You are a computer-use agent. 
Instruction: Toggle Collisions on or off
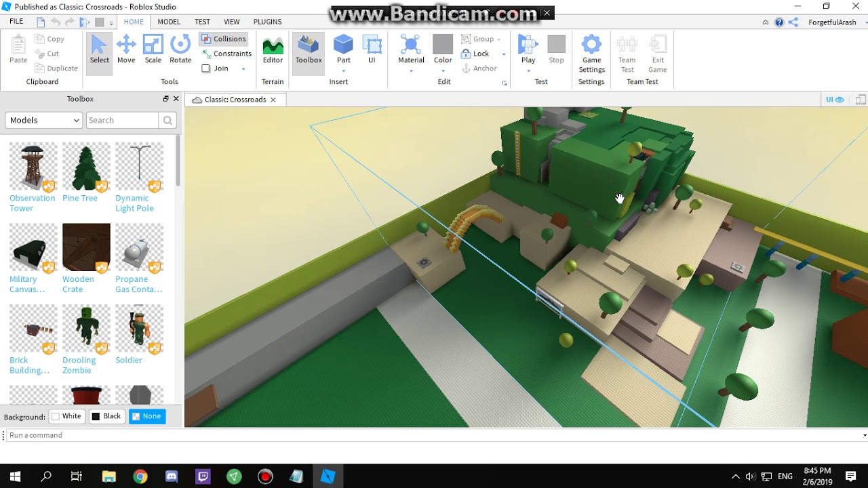[x=223, y=39]
